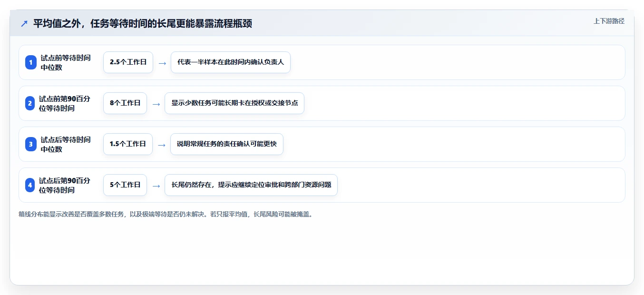The height and width of the screenshot is (295, 644).
Task: Click the 5个工作日 value box
Action: pyautogui.click(x=125, y=185)
